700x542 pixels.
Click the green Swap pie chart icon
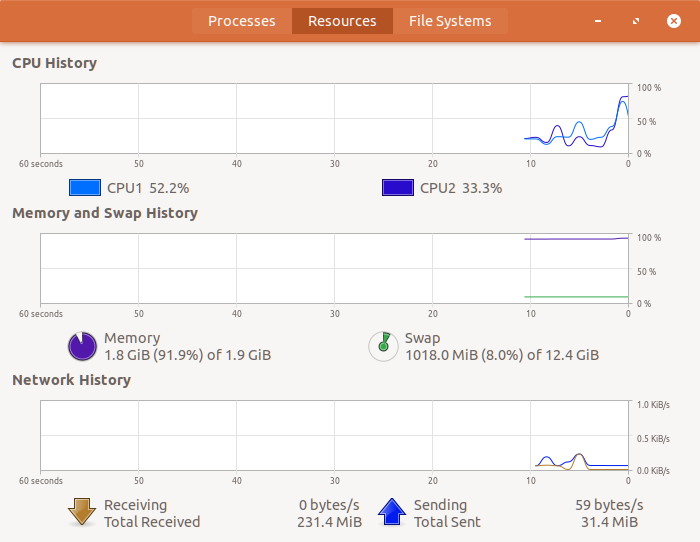click(x=382, y=346)
